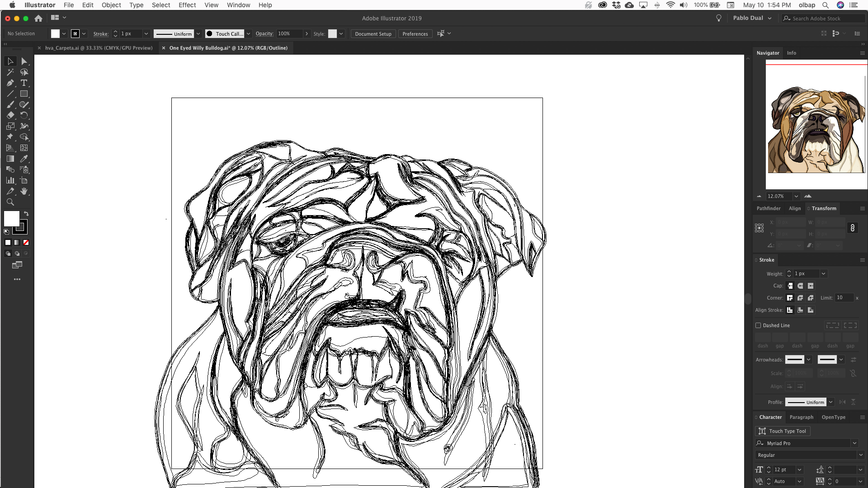The width and height of the screenshot is (868, 488).
Task: Select the Pen tool
Action: tap(10, 83)
